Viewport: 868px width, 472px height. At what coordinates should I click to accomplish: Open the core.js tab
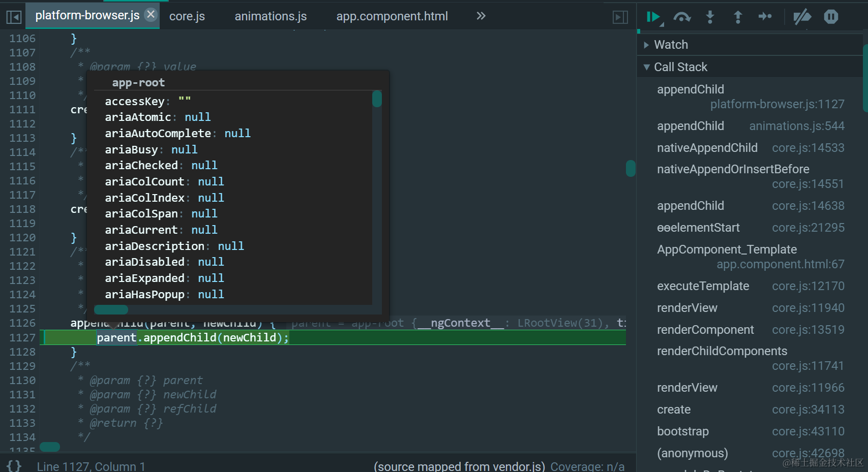pyautogui.click(x=187, y=16)
